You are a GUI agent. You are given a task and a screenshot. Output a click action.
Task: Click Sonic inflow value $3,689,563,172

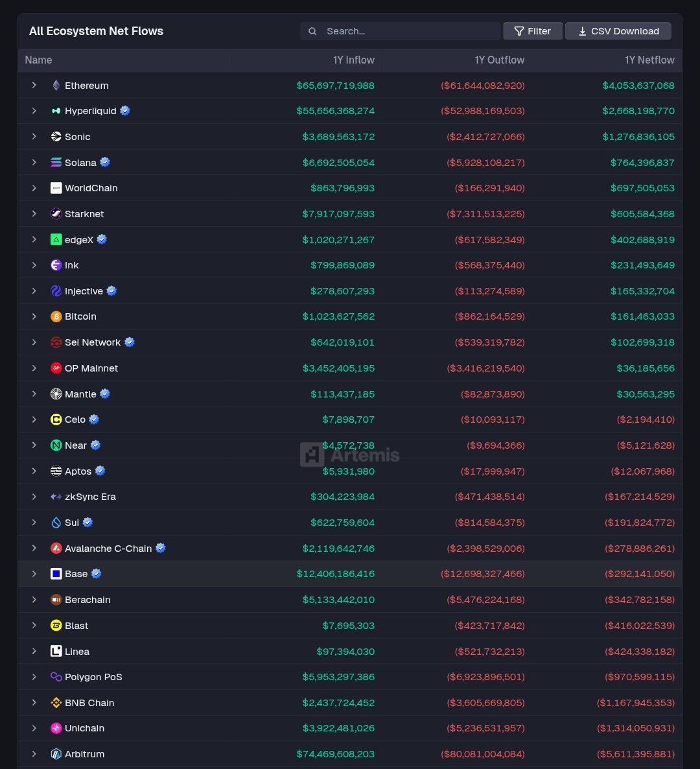[x=338, y=136]
